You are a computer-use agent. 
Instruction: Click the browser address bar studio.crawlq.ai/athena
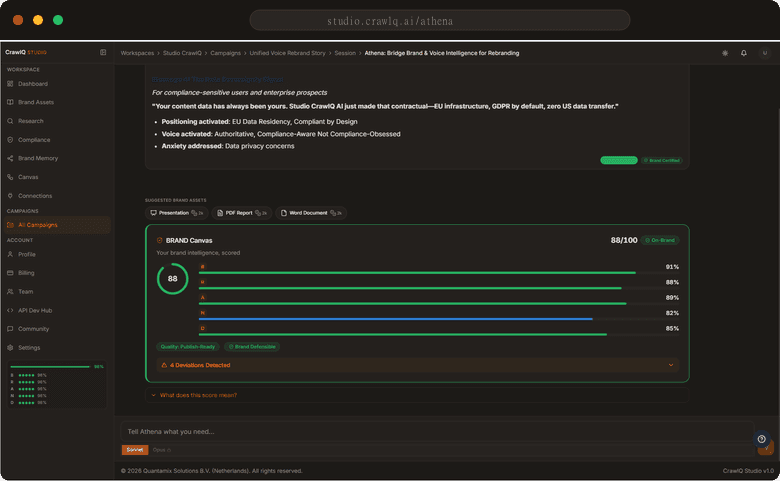(x=440, y=20)
